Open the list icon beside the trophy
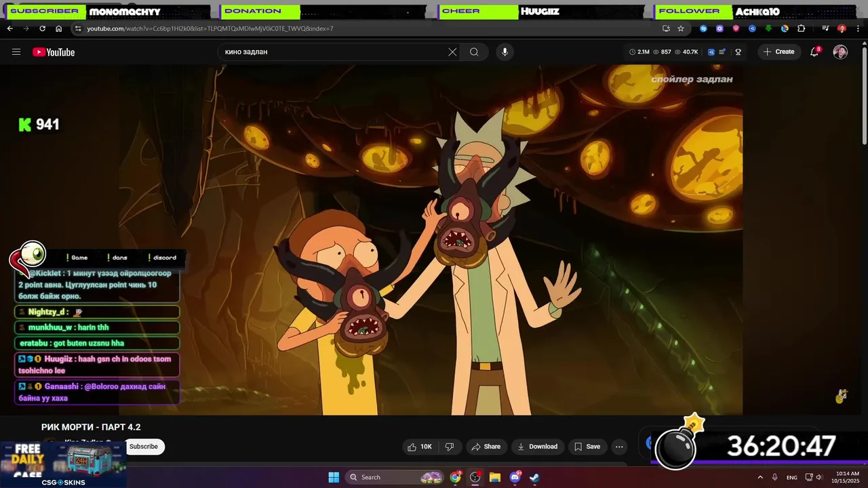868x488 pixels. coord(723,52)
